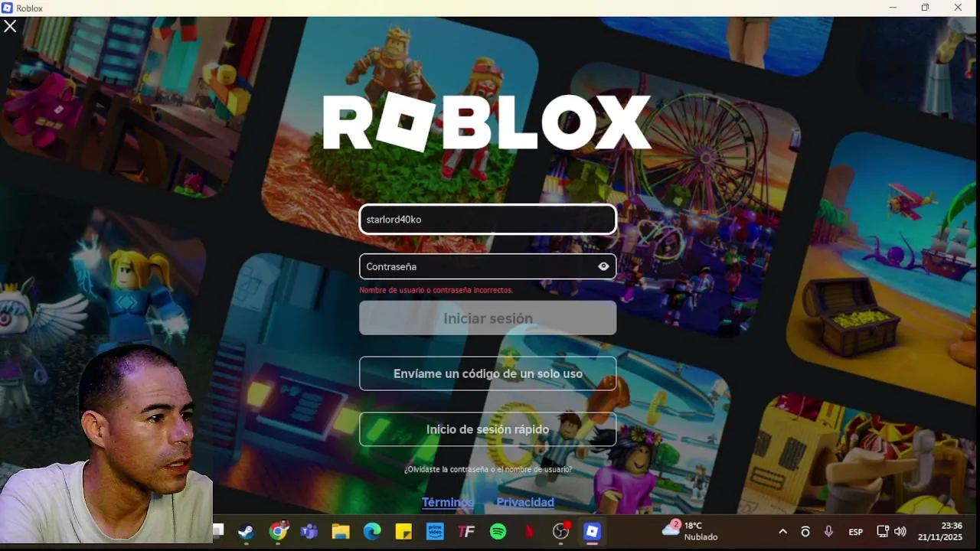The height and width of the screenshot is (551, 980).
Task: Open Netflix from the taskbar
Action: (529, 531)
